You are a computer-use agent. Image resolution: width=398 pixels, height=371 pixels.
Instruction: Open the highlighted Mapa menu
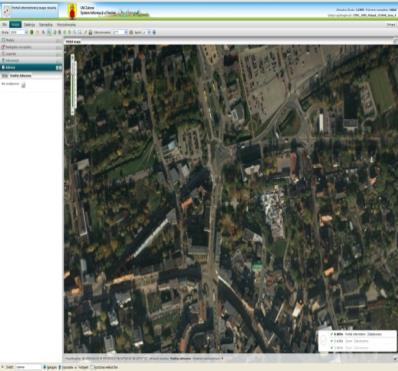[x=15, y=25]
